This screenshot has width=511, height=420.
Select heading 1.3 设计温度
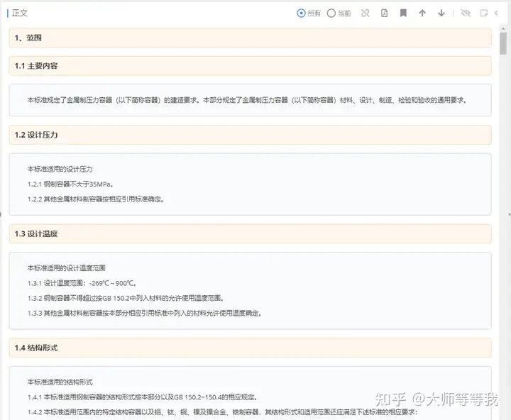[x=250, y=233]
